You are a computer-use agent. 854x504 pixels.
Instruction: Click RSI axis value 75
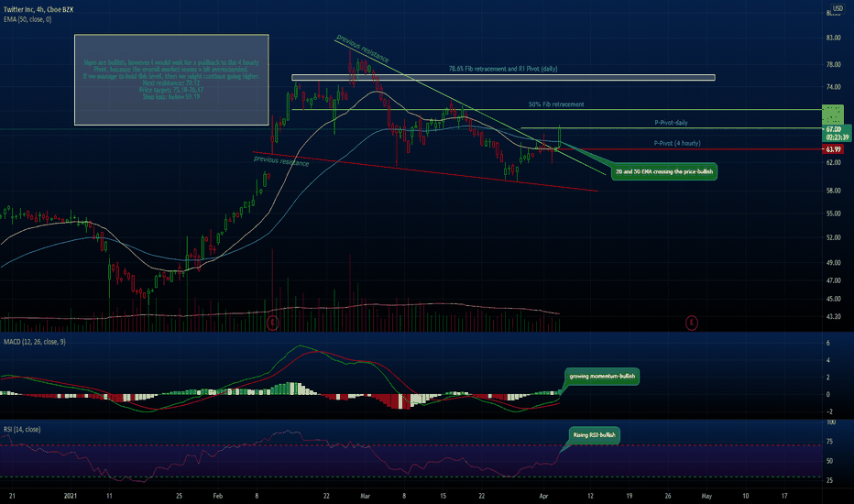(x=829, y=442)
